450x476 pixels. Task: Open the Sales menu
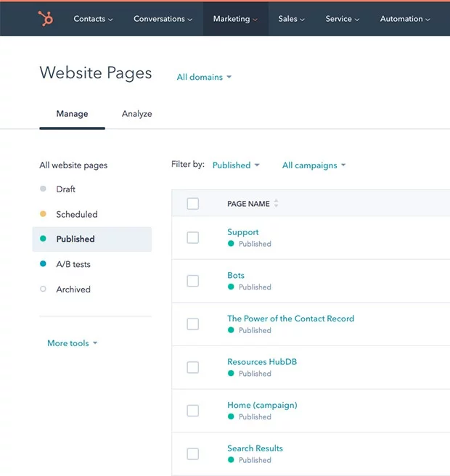[291, 19]
